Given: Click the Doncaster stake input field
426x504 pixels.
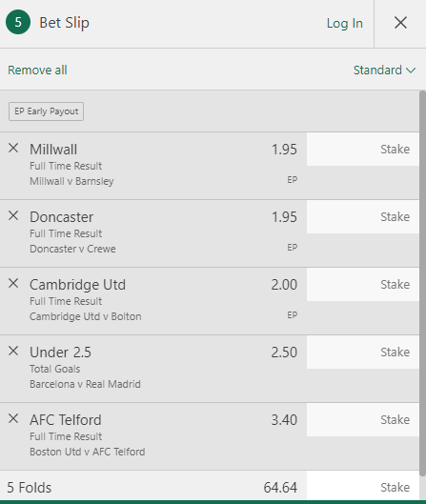Looking at the screenshot, I should pos(363,217).
